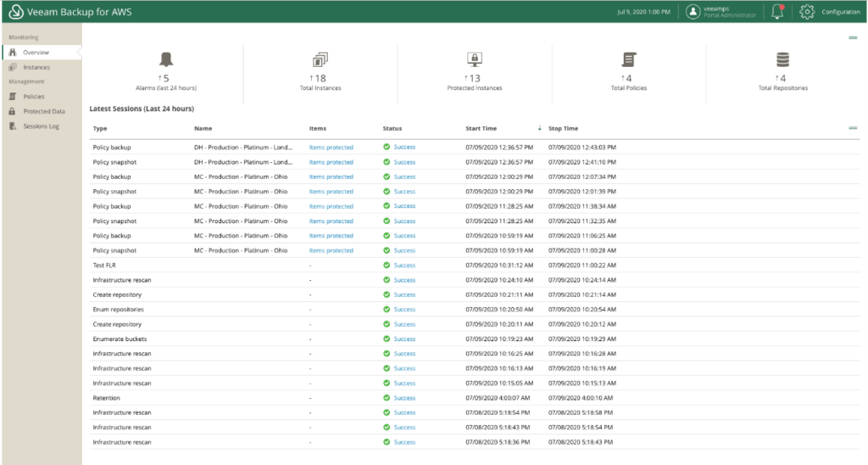This screenshot has width=868, height=465.
Task: Click the 'Latest Sessions (Last 24 hours)' heading
Action: (x=142, y=109)
